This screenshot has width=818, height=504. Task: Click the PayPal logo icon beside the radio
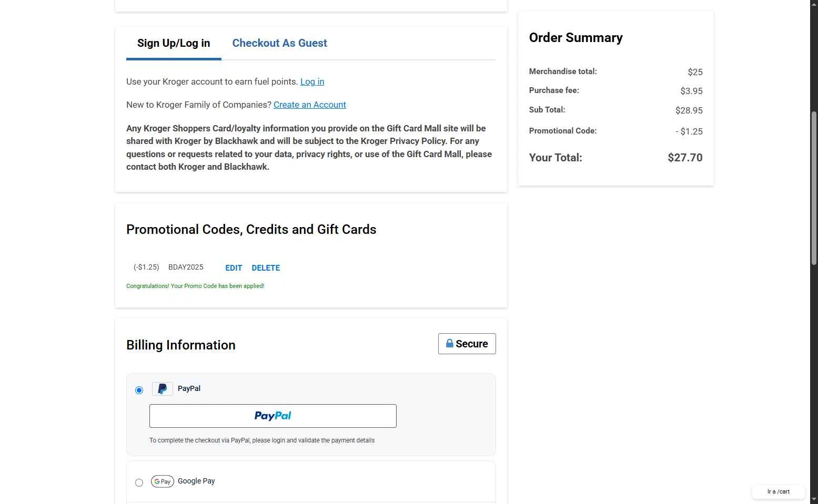tap(162, 389)
